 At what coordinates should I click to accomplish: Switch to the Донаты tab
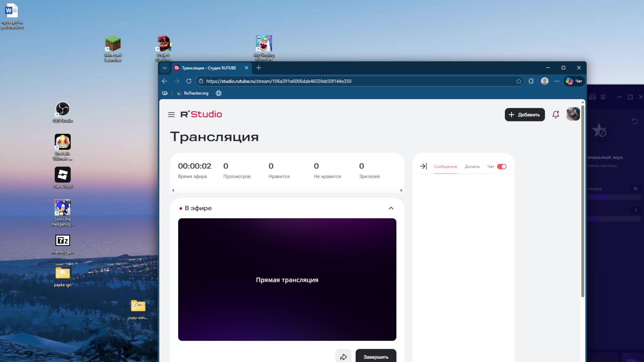(x=472, y=167)
